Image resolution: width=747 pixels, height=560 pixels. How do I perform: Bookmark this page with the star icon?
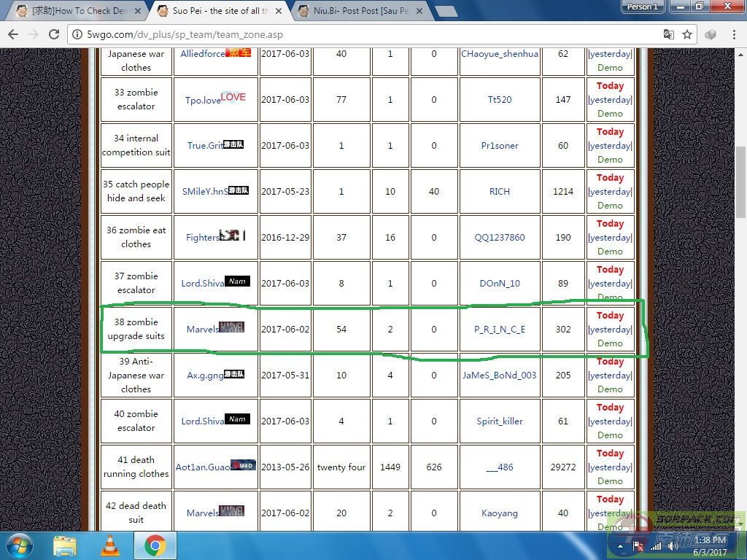687,34
